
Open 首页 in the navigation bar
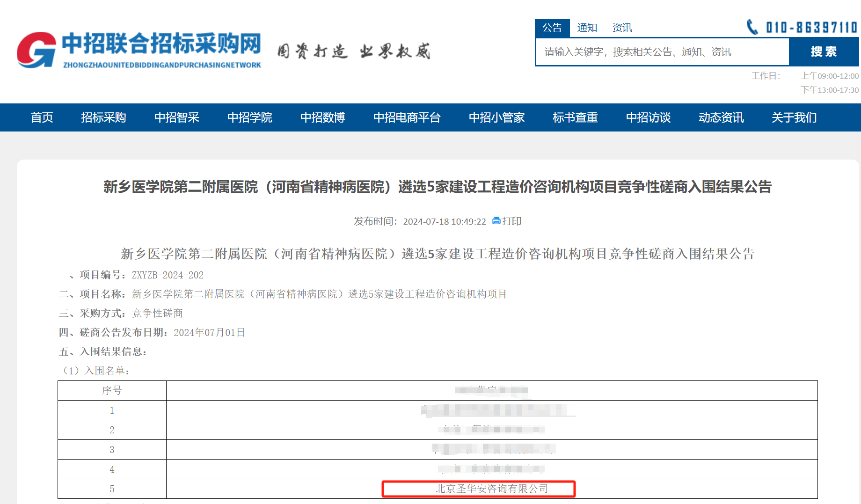point(42,117)
